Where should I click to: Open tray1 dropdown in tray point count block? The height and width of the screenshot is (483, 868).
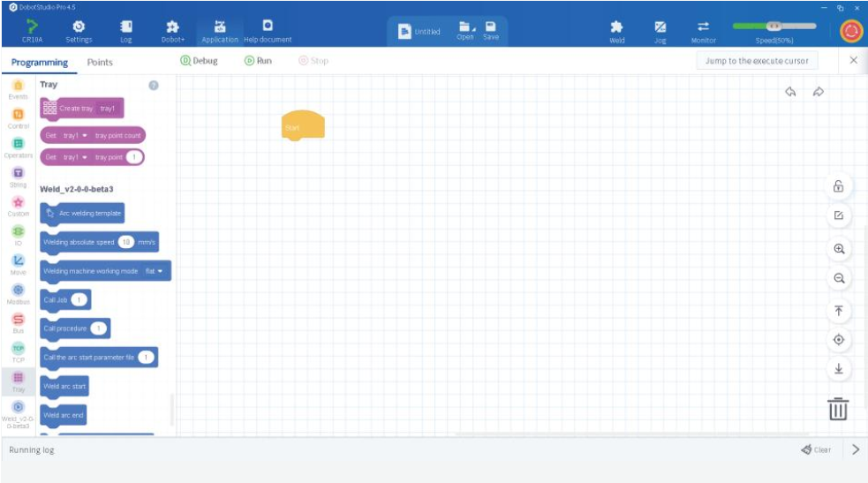(75, 136)
